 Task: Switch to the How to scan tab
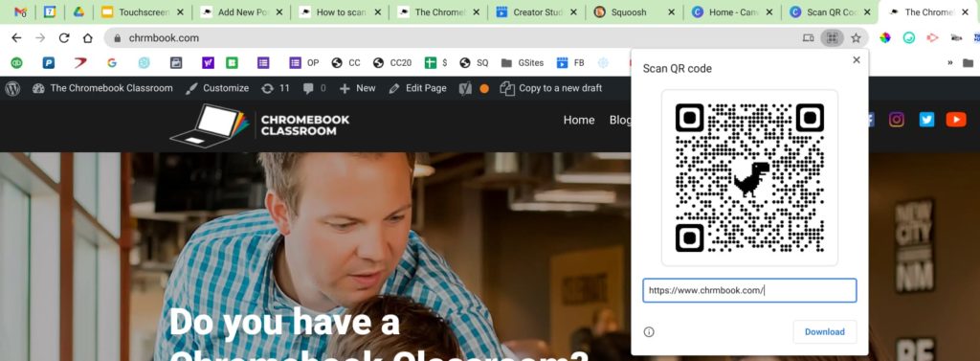tap(340, 11)
